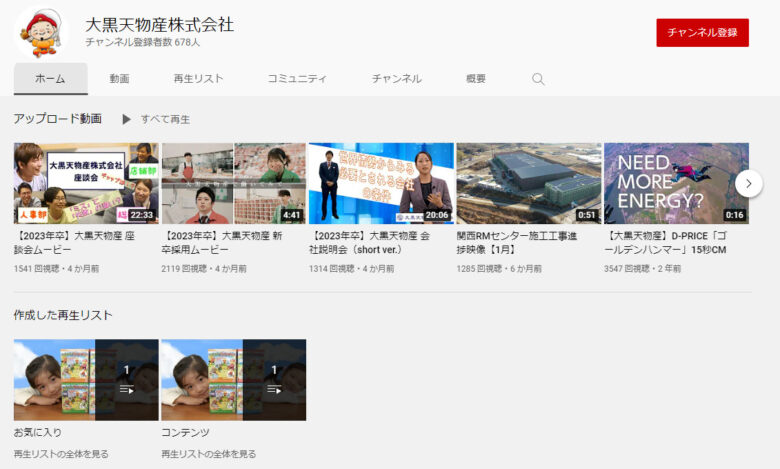The height and width of the screenshot is (469, 780).
Task: Click the next arrow in the video carousel
Action: (x=748, y=184)
